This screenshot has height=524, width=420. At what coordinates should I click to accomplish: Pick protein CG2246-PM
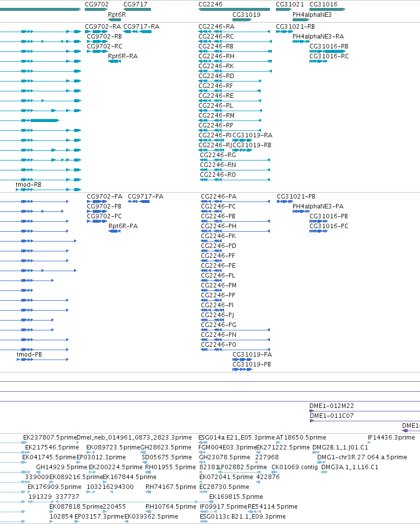click(219, 285)
